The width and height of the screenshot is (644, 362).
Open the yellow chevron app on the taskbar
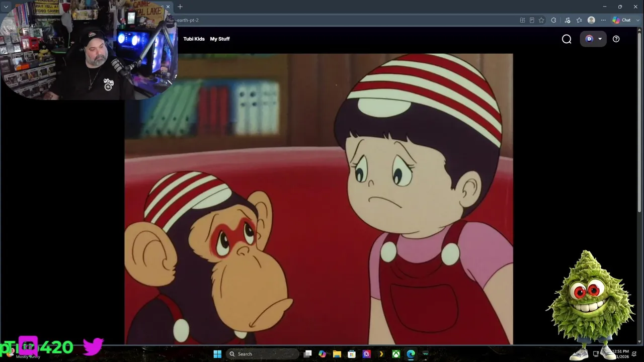click(381, 354)
